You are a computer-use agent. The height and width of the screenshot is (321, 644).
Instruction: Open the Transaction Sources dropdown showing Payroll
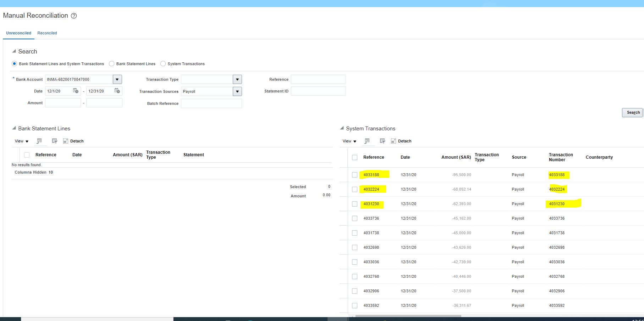pyautogui.click(x=237, y=91)
